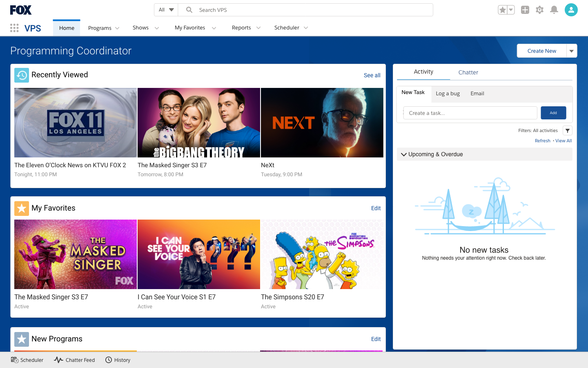Image resolution: width=588 pixels, height=368 pixels.
Task: Click the Recently Viewed clock icon
Action: (22, 75)
